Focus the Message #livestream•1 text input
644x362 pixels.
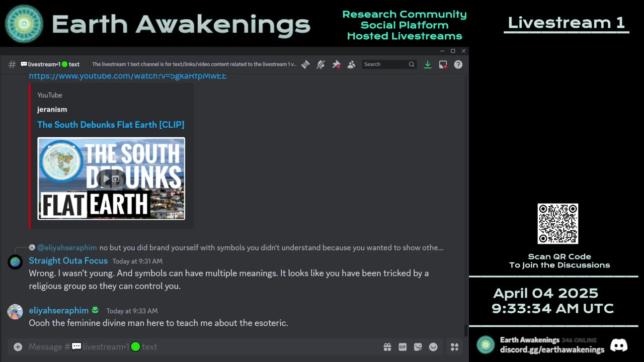[x=201, y=347]
